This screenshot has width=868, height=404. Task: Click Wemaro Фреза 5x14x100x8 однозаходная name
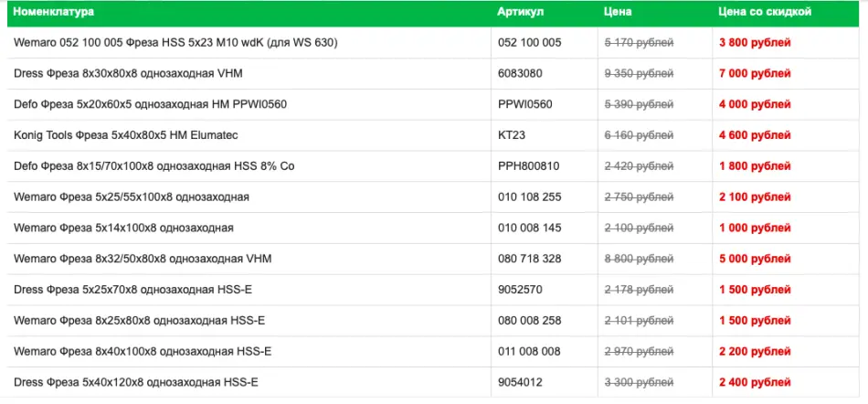coord(123,228)
